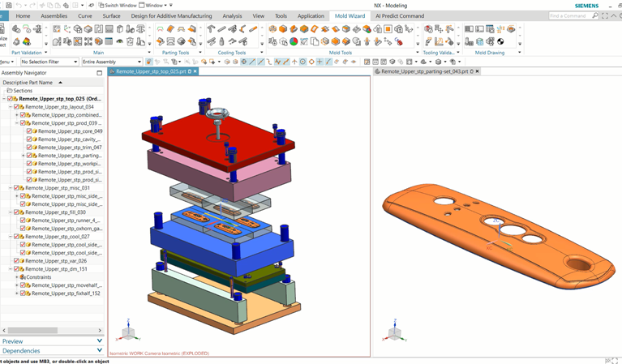Click the Dependencies section label
Screen dimensions: 622x364
pos(21,351)
